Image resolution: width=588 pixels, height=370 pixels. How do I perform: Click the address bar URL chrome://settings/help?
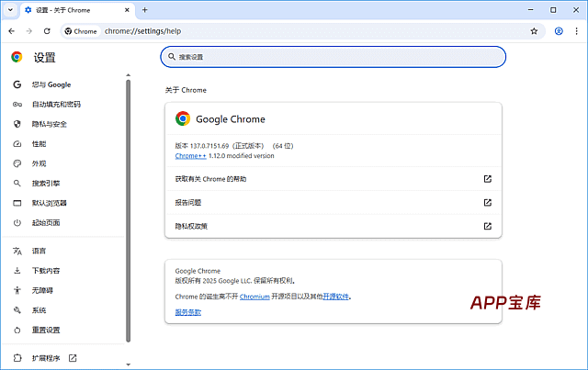(x=143, y=31)
